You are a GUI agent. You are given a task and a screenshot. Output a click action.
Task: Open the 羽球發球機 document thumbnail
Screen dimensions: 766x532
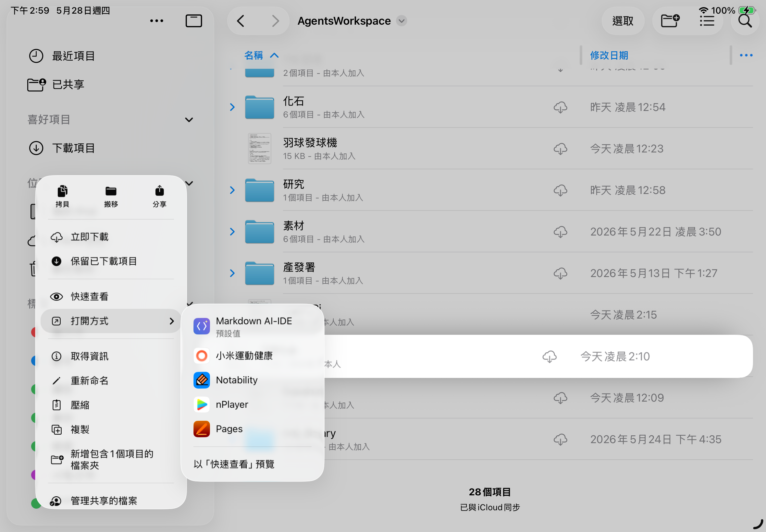pos(259,148)
